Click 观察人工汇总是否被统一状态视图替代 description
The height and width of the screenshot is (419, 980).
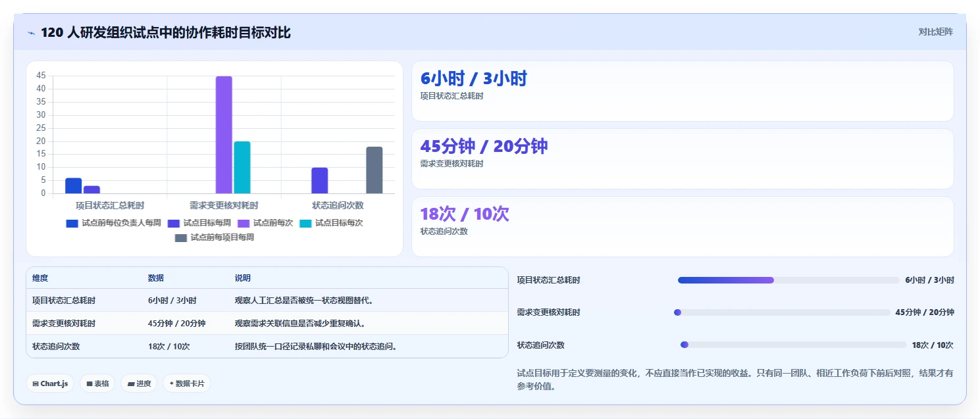[305, 301]
